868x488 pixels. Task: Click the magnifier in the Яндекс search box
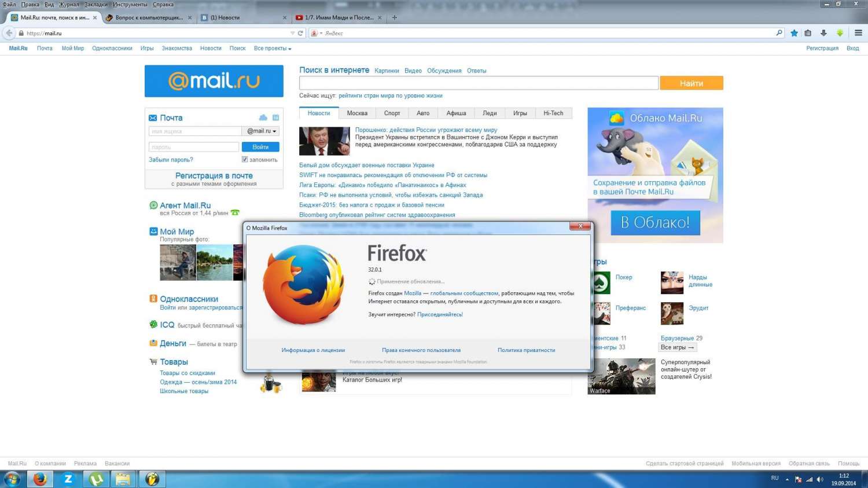[x=779, y=33]
